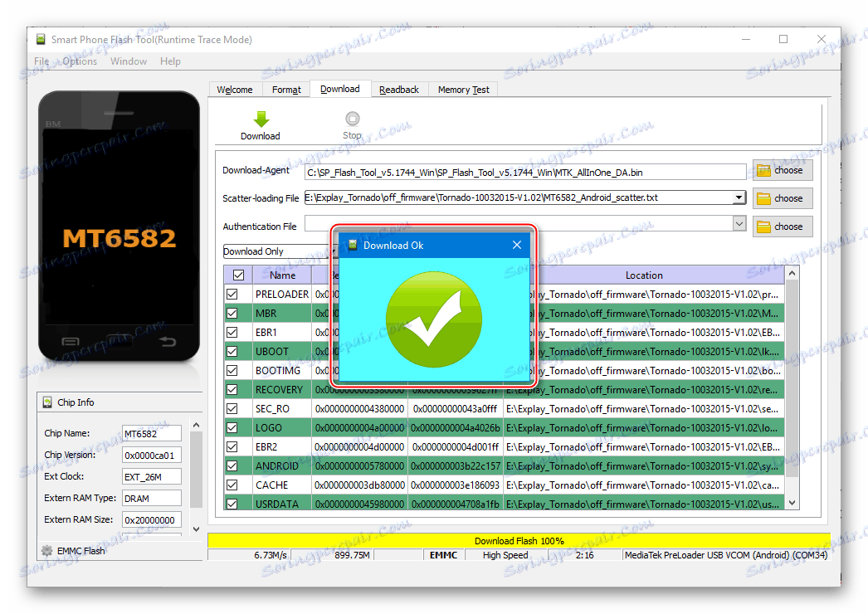Uncheck the BOOTIMG partition checkbox
This screenshot has height=614, width=868.
coord(232,370)
